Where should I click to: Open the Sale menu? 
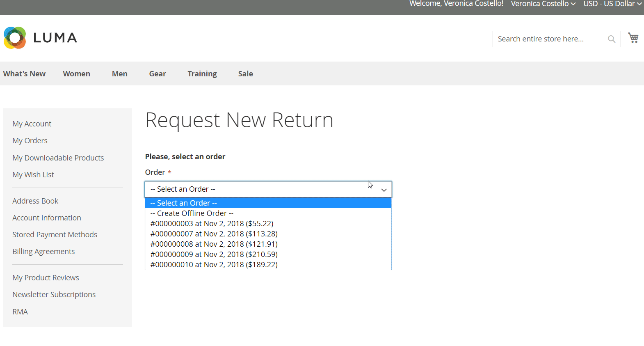click(246, 74)
